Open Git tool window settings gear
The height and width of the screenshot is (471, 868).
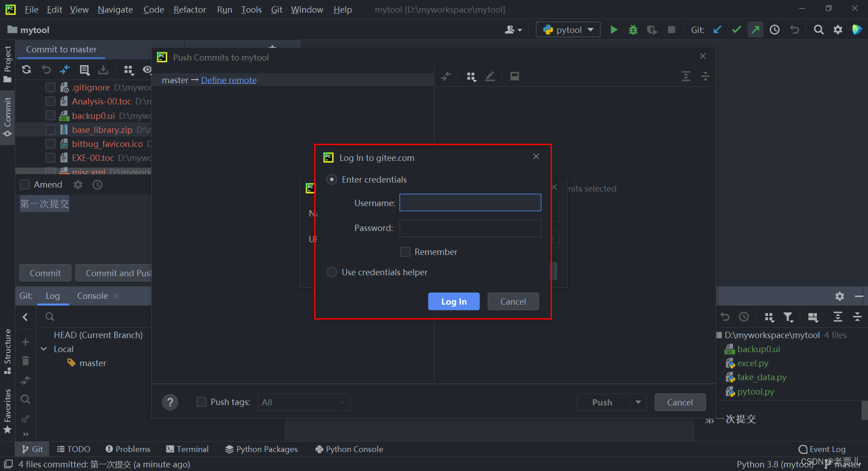pos(840,296)
